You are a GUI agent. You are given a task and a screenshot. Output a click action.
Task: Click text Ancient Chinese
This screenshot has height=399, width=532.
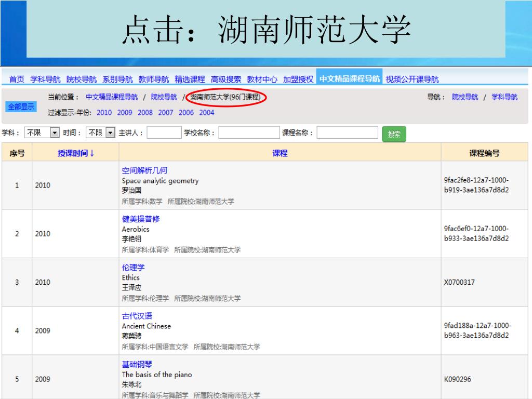coord(147,326)
